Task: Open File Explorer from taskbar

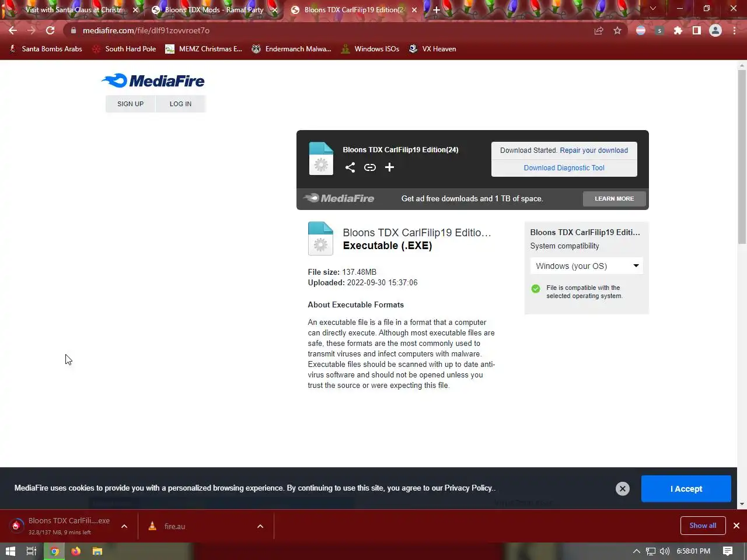Action: tap(97, 551)
